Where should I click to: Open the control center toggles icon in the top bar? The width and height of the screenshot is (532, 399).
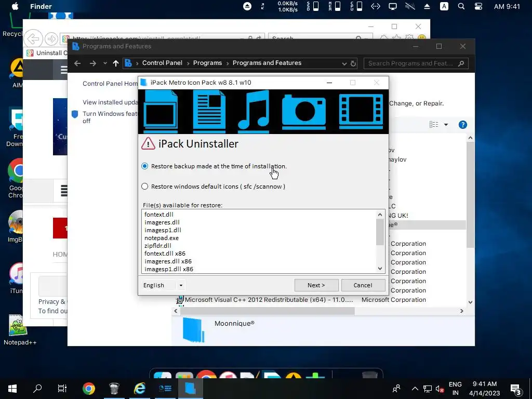pos(478,6)
